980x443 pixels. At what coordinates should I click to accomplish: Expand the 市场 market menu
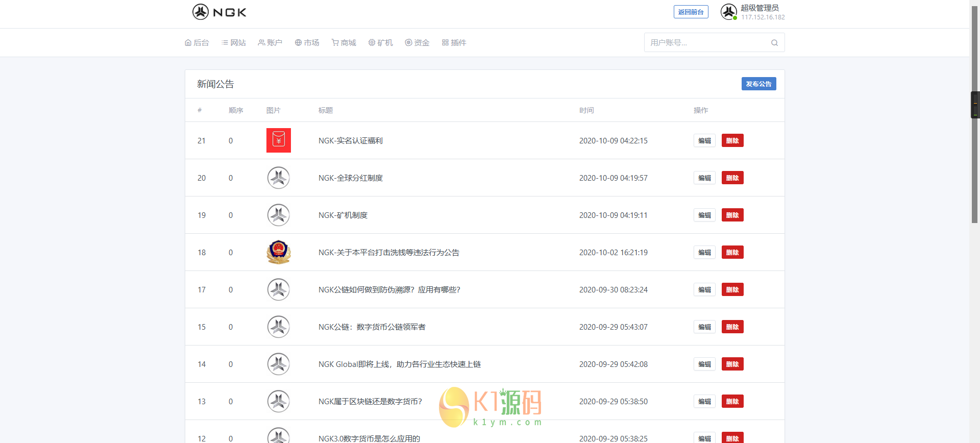click(307, 43)
